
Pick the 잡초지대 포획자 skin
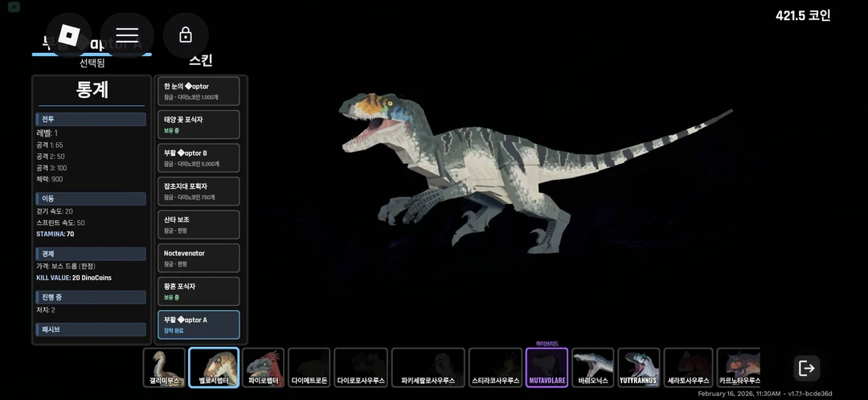point(199,191)
